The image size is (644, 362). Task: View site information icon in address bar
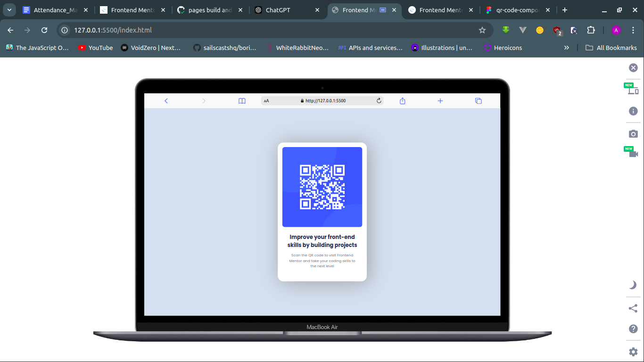click(65, 30)
